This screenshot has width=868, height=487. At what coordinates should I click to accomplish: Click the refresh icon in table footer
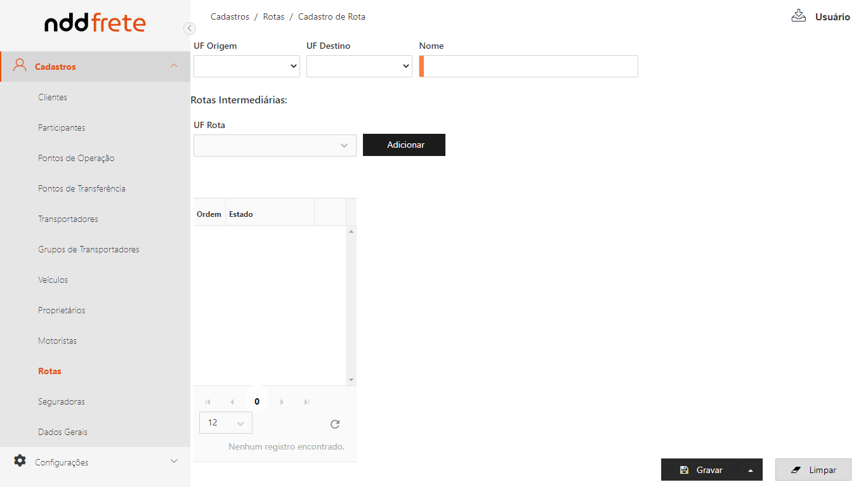point(335,424)
